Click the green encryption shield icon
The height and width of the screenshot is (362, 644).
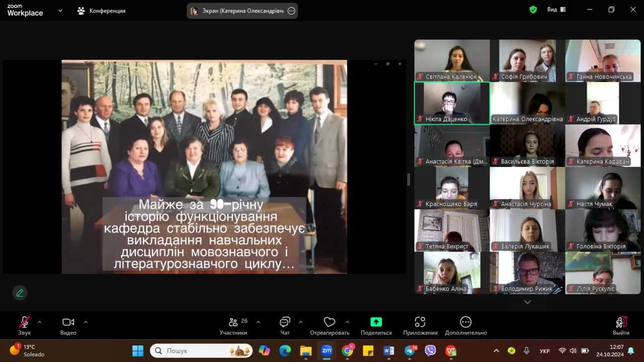click(533, 10)
